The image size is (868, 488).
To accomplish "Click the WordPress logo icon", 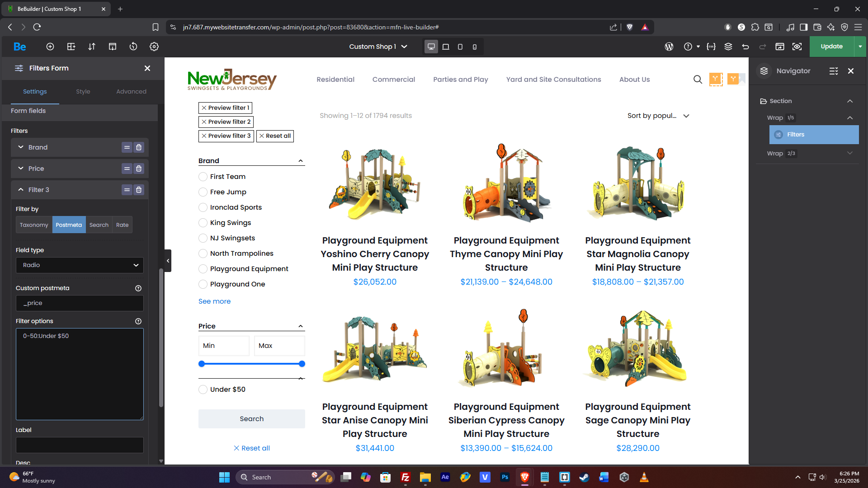I will [669, 47].
